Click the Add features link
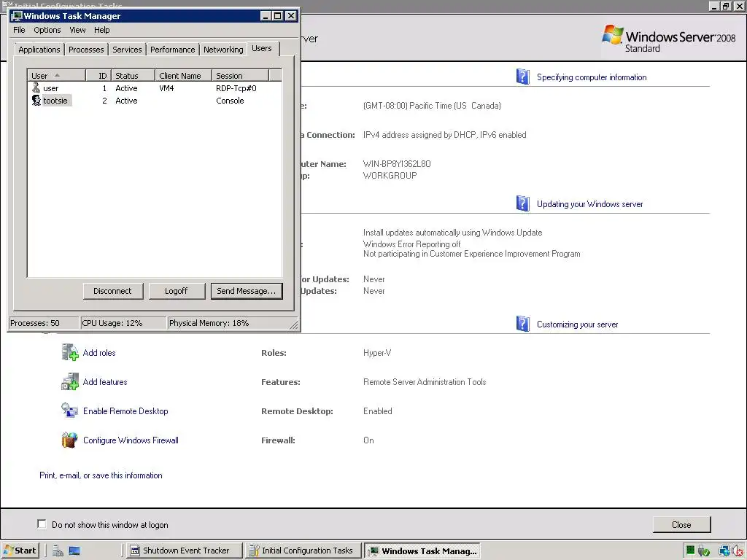 pyautogui.click(x=105, y=382)
